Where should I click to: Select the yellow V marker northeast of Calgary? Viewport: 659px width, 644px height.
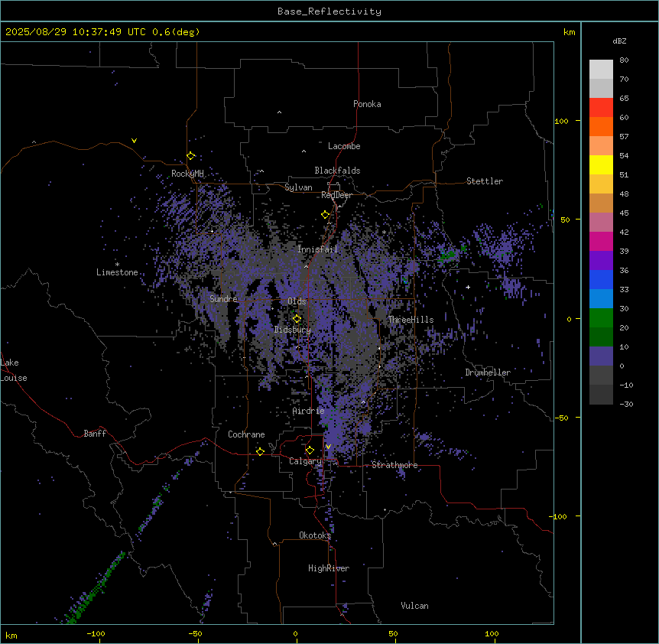pyautogui.click(x=328, y=447)
